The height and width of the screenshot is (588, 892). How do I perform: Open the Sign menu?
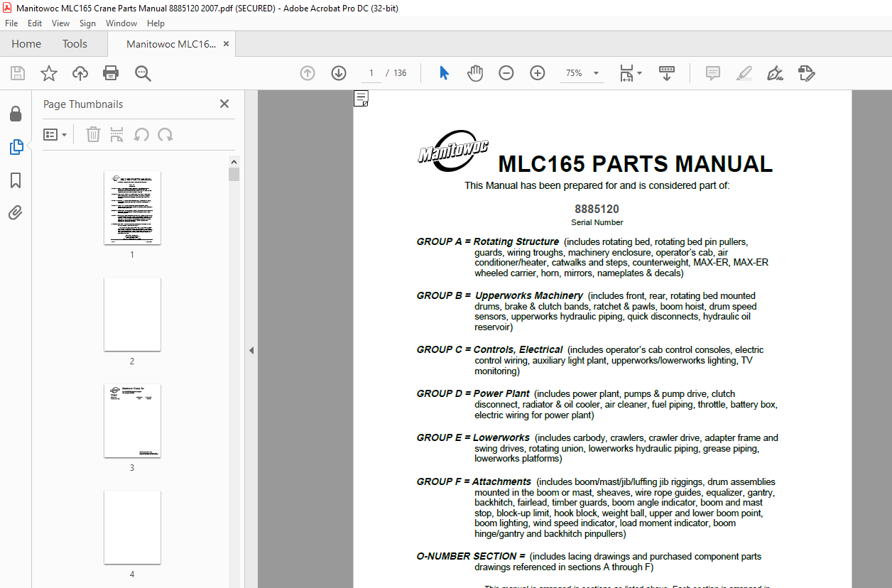point(87,23)
